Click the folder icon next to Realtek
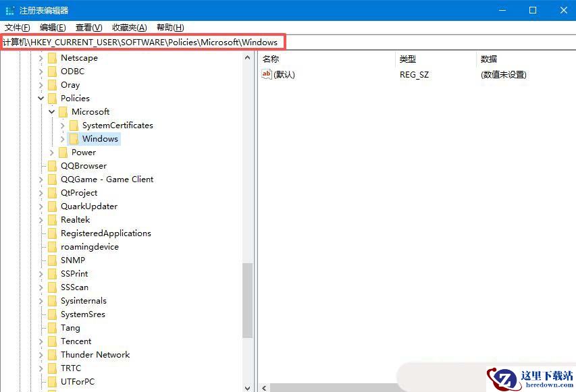Viewport: 576px width, 392px height. pyautogui.click(x=52, y=220)
